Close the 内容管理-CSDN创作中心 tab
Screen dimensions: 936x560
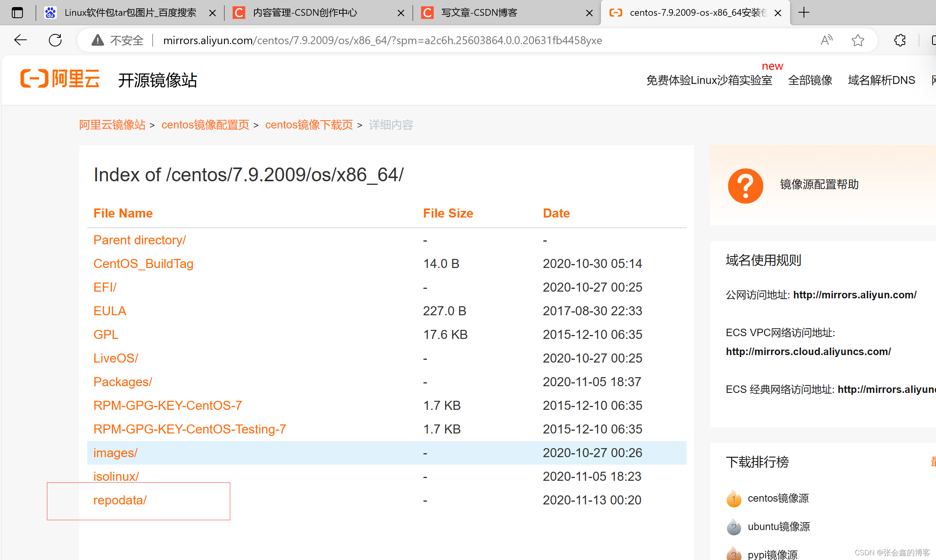coord(401,13)
